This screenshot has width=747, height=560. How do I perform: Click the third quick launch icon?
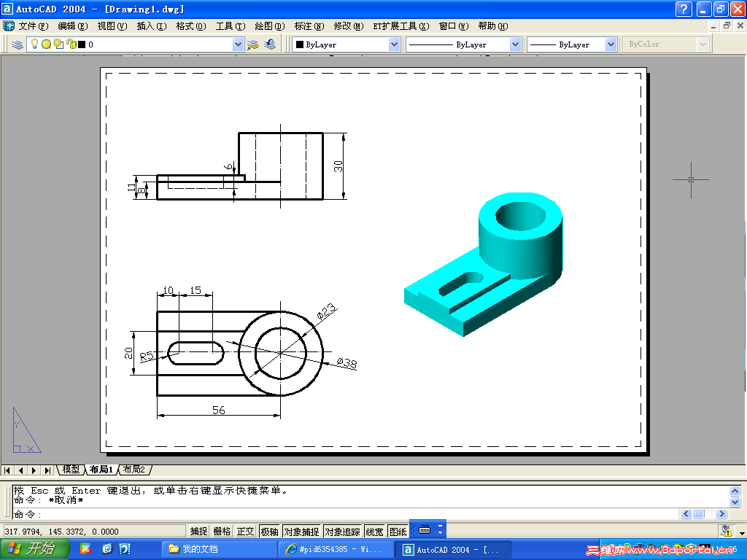125,548
